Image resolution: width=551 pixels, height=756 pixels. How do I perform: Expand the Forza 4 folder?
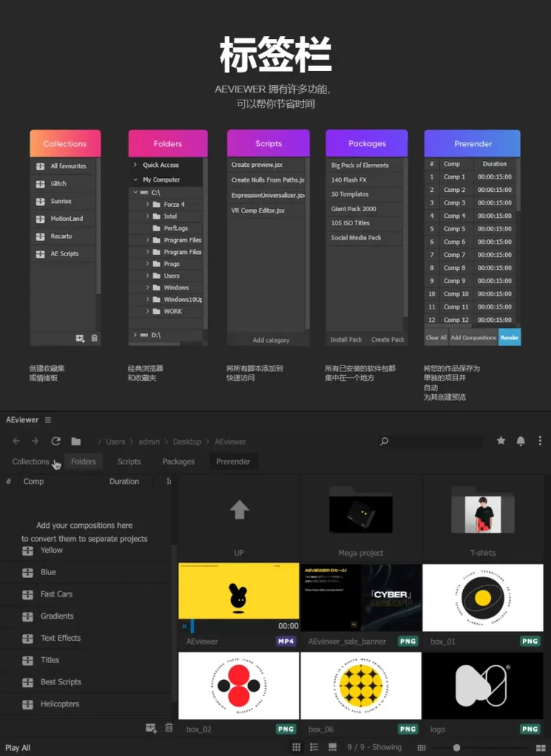[147, 205]
